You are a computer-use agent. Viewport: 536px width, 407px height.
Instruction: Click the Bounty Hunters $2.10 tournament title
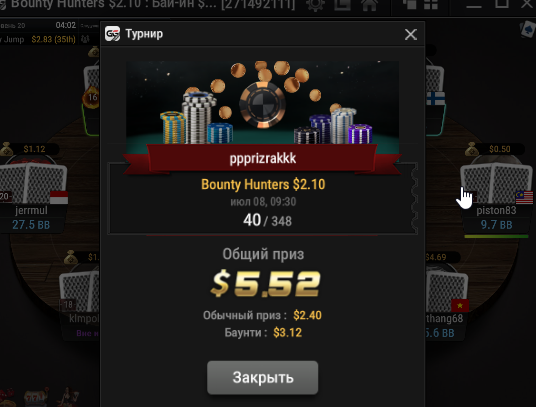(263, 185)
